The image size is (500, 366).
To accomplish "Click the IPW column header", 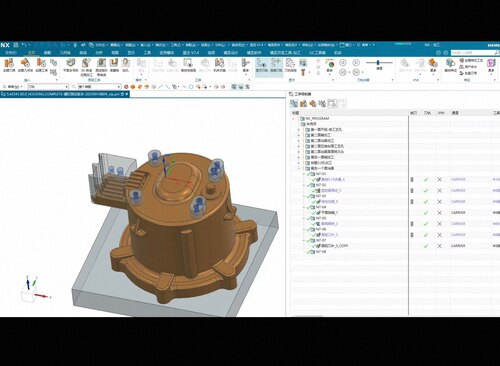I will click(441, 113).
